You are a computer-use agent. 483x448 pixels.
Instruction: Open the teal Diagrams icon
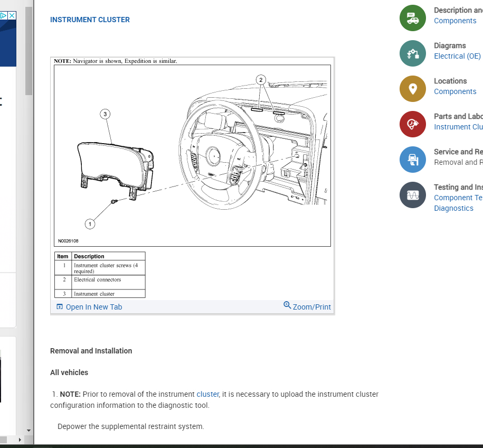pyautogui.click(x=412, y=53)
